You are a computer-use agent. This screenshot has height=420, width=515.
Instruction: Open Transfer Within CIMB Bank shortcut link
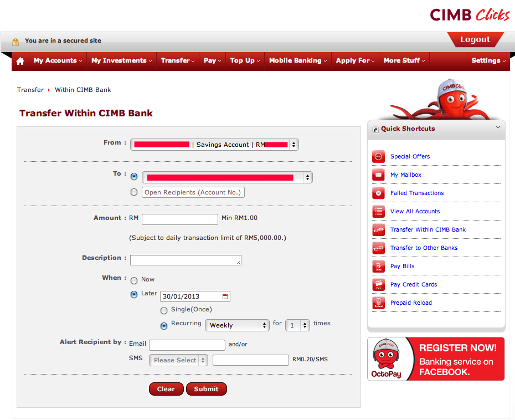point(428,230)
